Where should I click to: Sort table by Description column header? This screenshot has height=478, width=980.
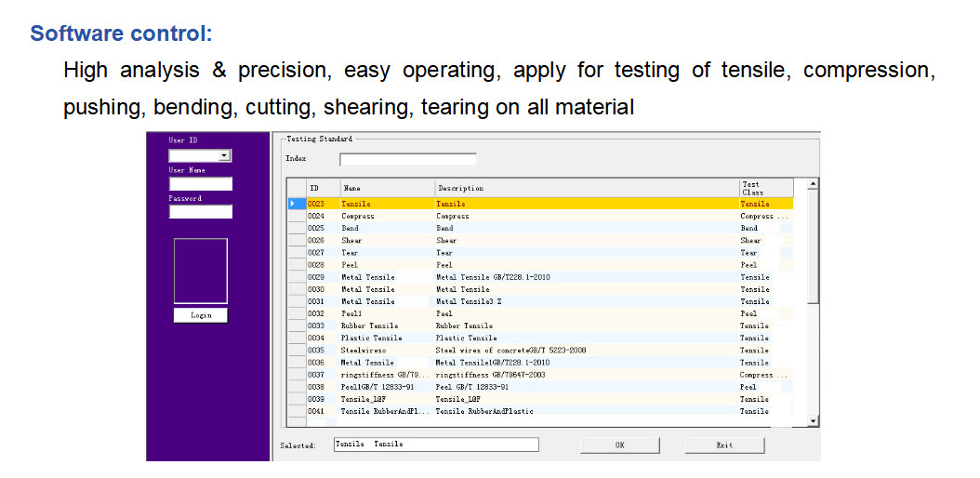click(587, 188)
